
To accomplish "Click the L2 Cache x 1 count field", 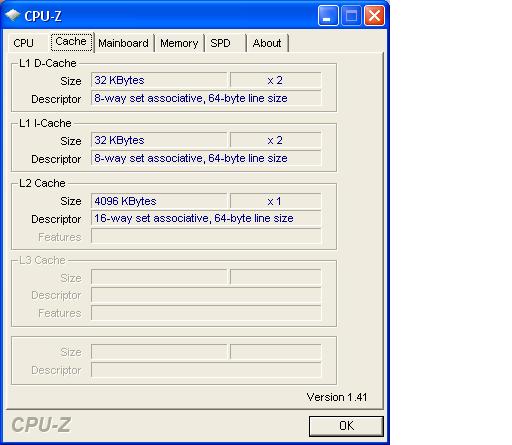I will click(x=275, y=201).
